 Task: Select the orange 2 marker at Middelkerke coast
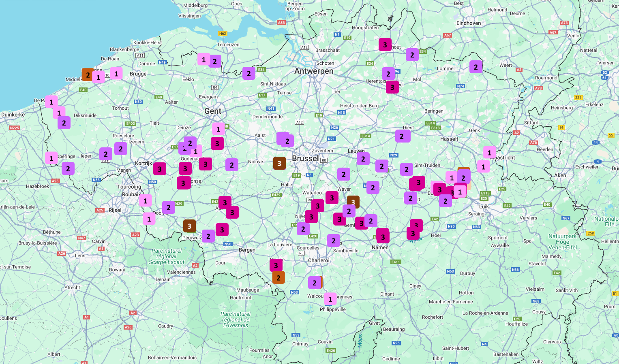87,75
